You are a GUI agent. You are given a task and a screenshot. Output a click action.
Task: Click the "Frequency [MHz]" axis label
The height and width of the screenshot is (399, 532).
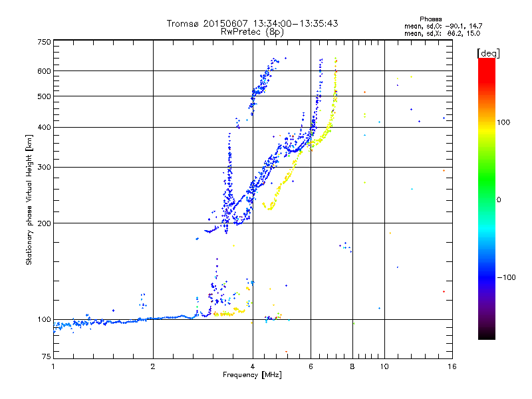pos(252,375)
